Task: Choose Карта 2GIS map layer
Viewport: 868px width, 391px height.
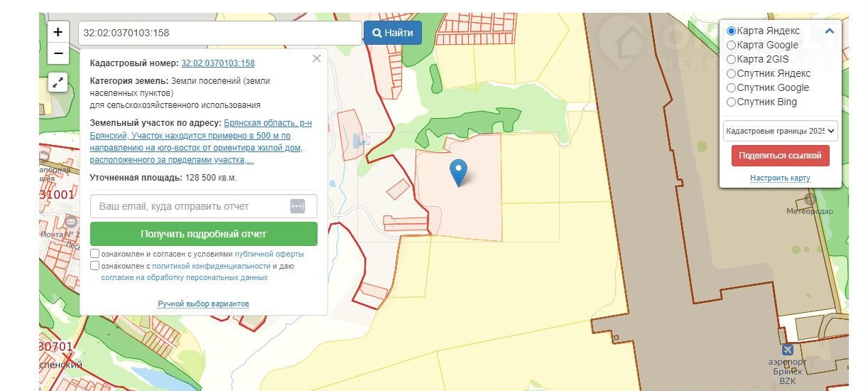Action: pyautogui.click(x=732, y=60)
